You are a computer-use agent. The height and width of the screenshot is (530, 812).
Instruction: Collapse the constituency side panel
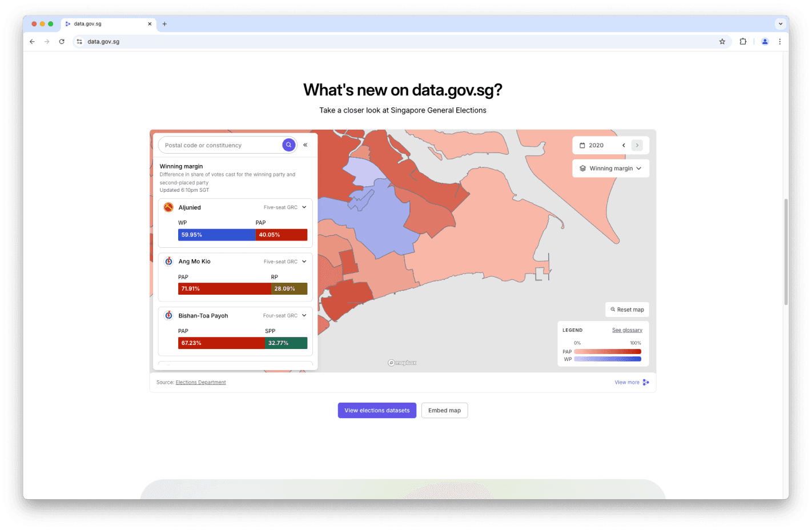coord(305,145)
